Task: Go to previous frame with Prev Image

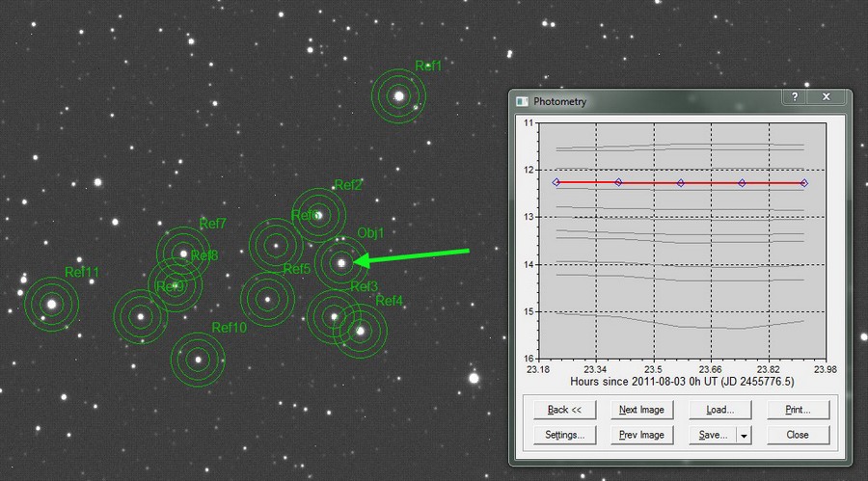Action: pyautogui.click(x=641, y=435)
